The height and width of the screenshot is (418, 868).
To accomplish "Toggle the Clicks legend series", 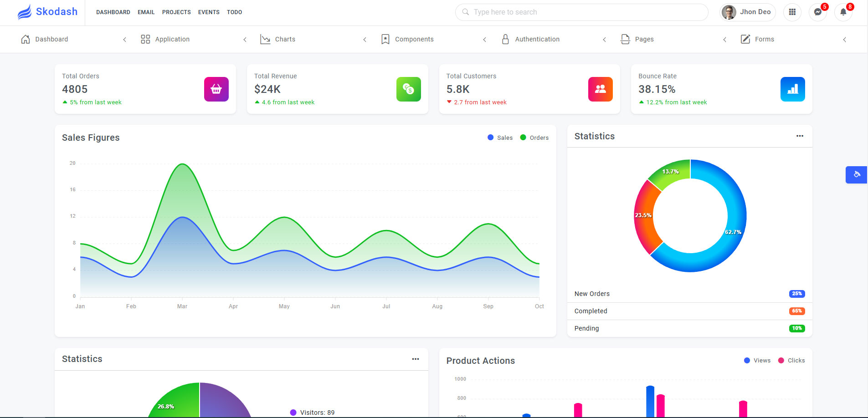I will click(791, 360).
